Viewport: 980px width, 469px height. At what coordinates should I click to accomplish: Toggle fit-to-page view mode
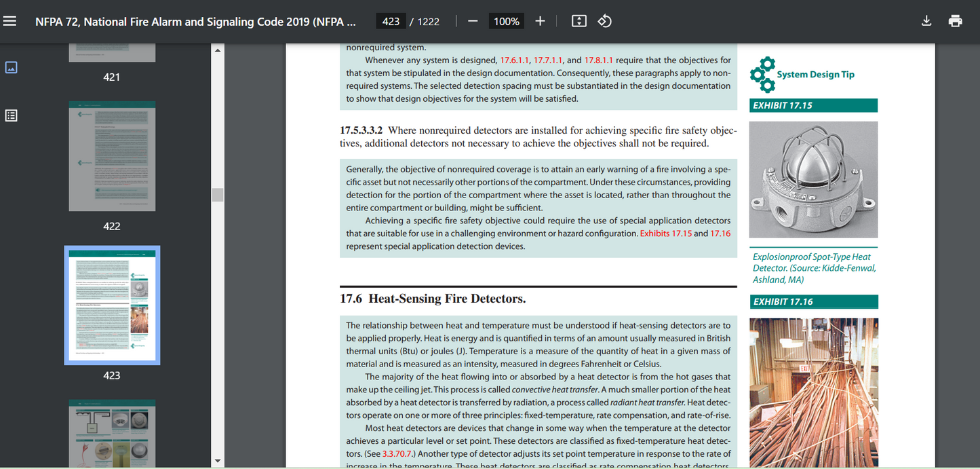click(x=579, y=21)
